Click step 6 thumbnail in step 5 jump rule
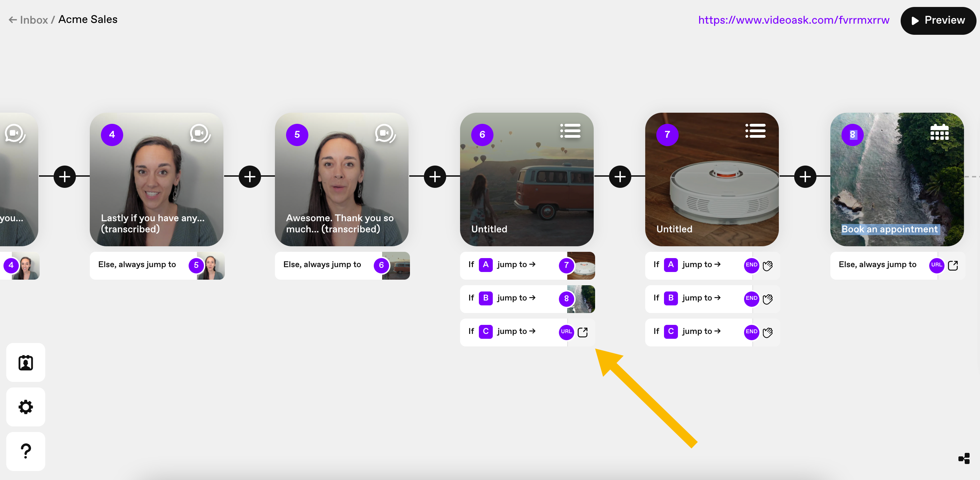The width and height of the screenshot is (980, 480). tap(396, 265)
